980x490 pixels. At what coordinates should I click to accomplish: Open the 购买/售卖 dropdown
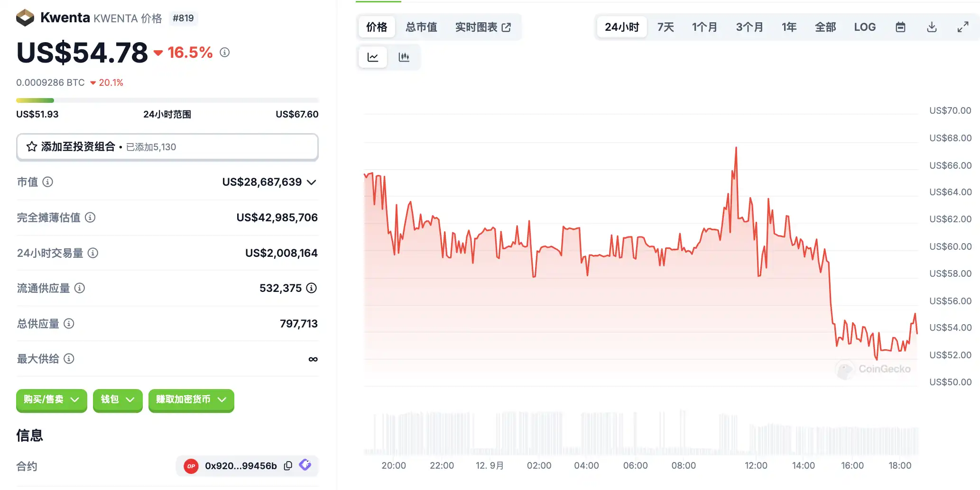tap(51, 400)
